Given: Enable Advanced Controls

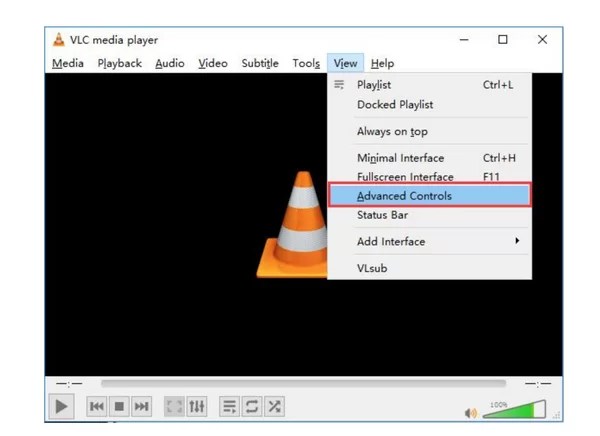Looking at the screenshot, I should tap(429, 196).
